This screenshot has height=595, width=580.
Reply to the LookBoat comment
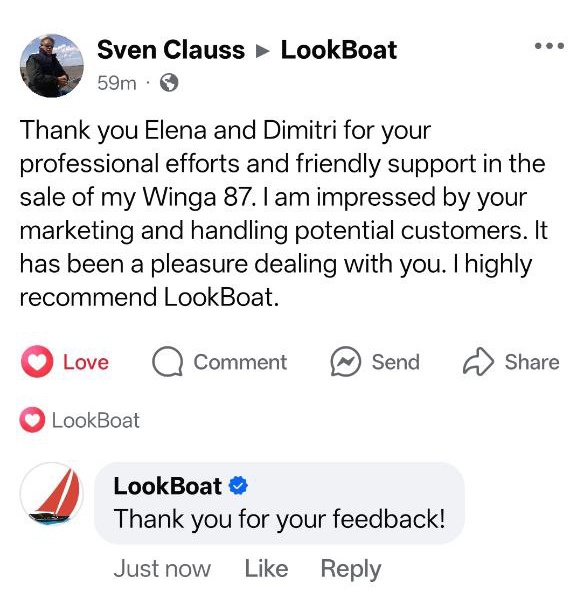click(351, 569)
